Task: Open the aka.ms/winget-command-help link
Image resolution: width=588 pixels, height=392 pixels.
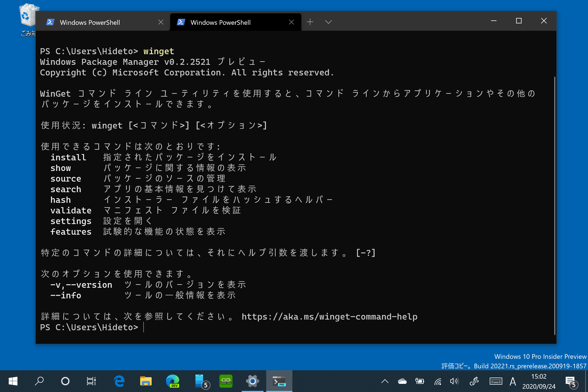Action: tap(329, 317)
